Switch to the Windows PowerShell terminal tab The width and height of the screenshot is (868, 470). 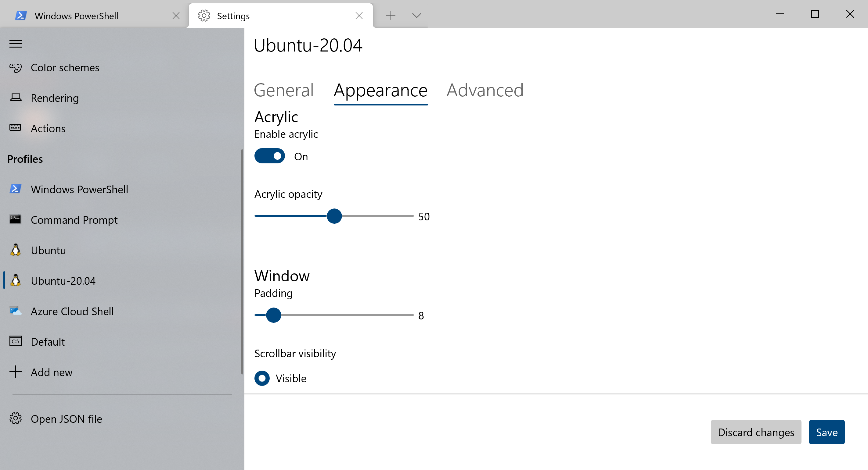pyautogui.click(x=77, y=16)
